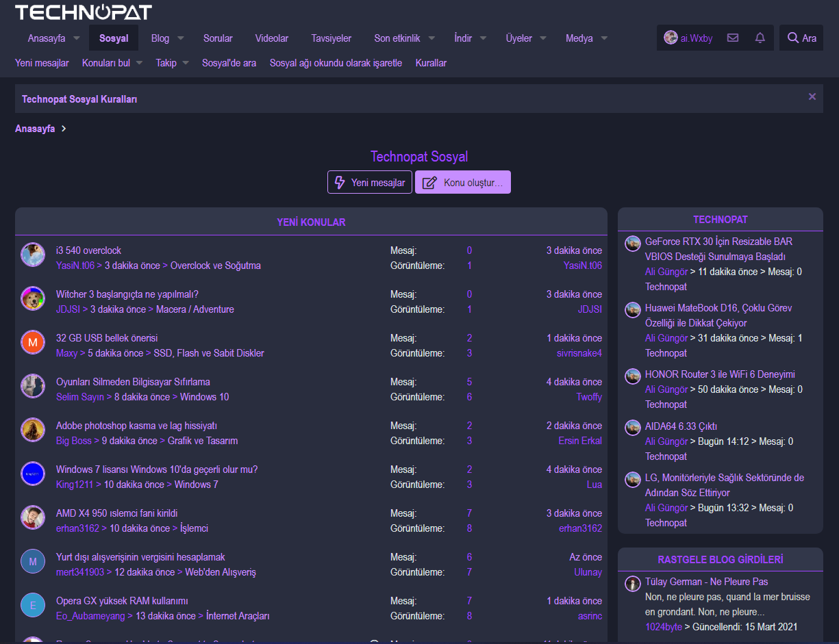Open Sosyal'de ara in sub-navigation
Image resolution: width=839 pixels, height=644 pixels.
point(229,63)
